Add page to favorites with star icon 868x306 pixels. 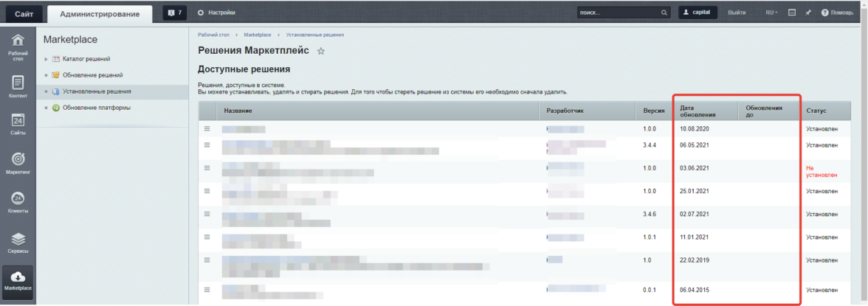[x=320, y=51]
